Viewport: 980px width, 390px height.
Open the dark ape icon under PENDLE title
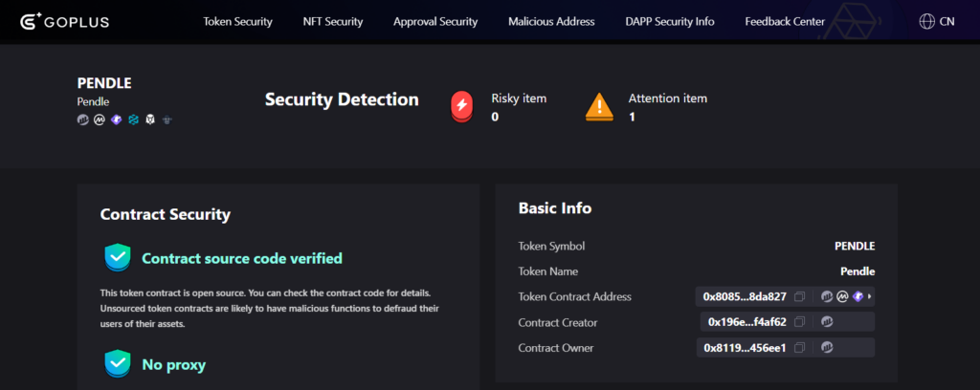167,119
